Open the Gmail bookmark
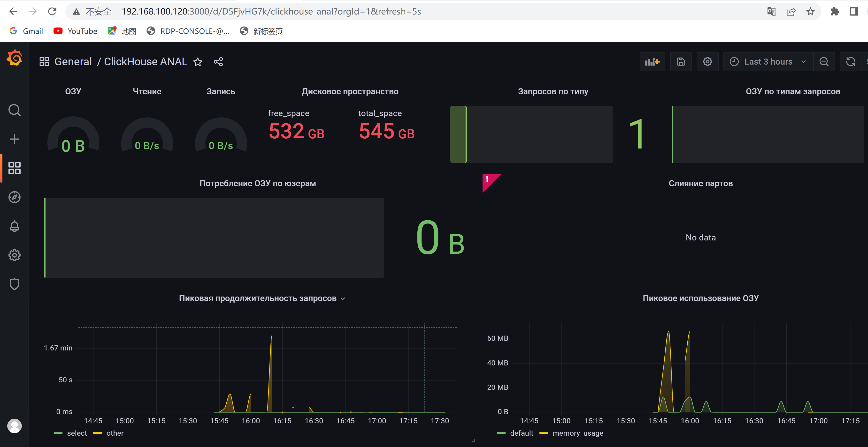This screenshot has height=447, width=868. (x=26, y=31)
